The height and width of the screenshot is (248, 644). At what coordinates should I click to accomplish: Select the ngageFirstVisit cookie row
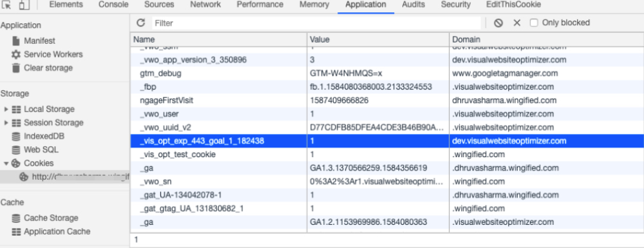coord(387,100)
